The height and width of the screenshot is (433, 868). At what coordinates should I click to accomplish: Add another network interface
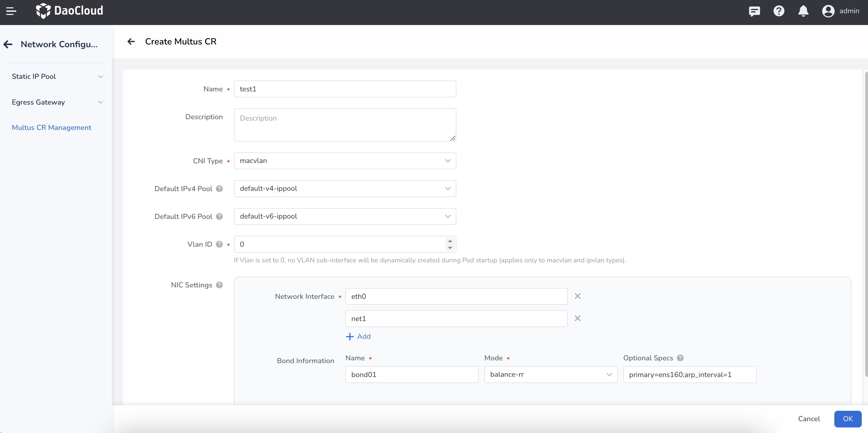359,336
